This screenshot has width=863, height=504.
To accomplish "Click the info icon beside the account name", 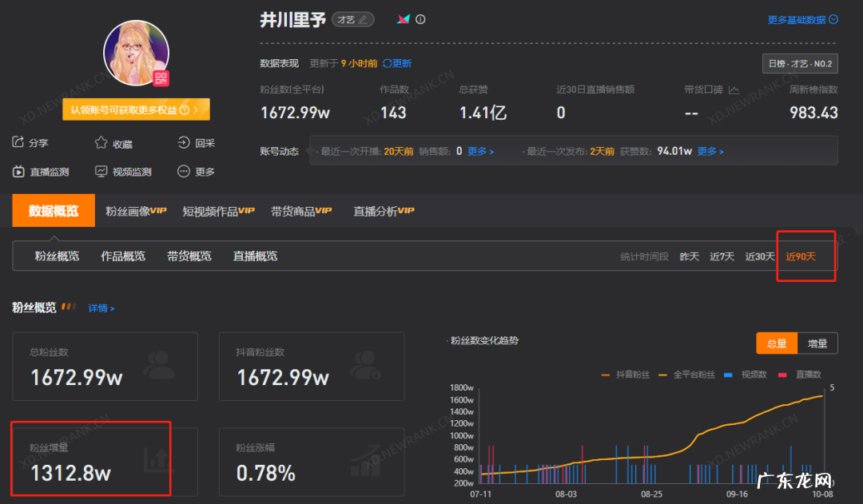I will pos(421,20).
